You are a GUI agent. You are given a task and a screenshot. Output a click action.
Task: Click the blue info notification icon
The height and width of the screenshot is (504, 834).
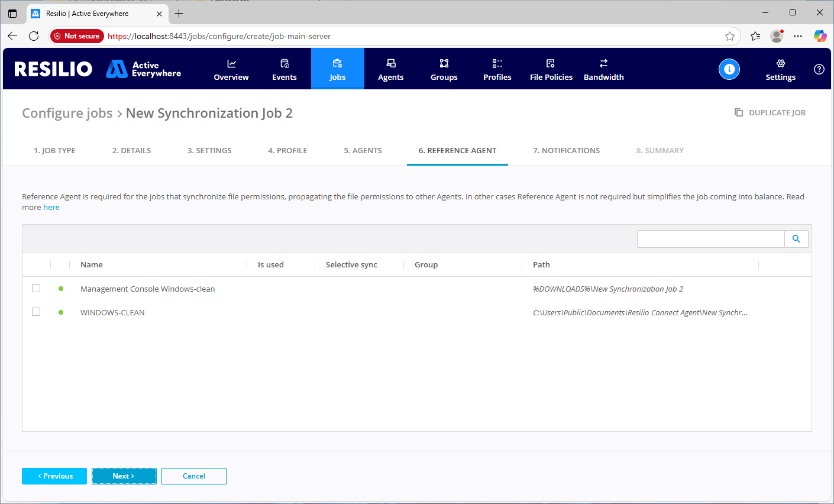[729, 69]
